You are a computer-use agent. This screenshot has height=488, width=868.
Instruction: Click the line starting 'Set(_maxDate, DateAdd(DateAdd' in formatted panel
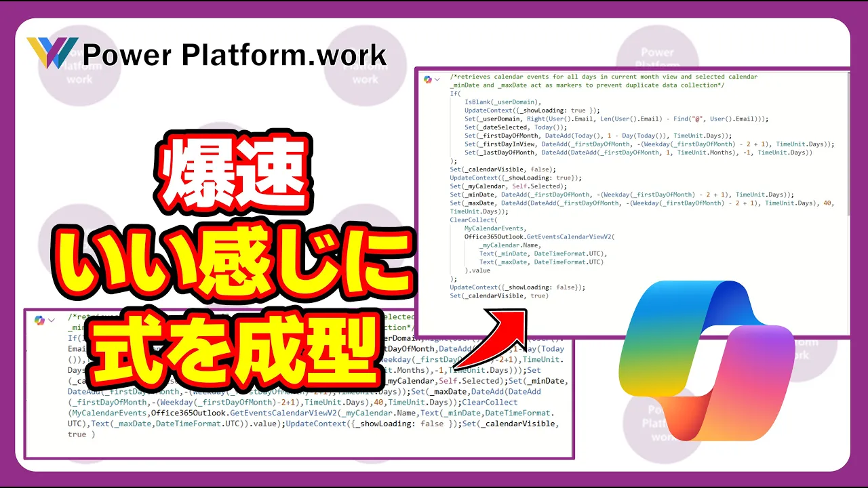[x=642, y=203]
